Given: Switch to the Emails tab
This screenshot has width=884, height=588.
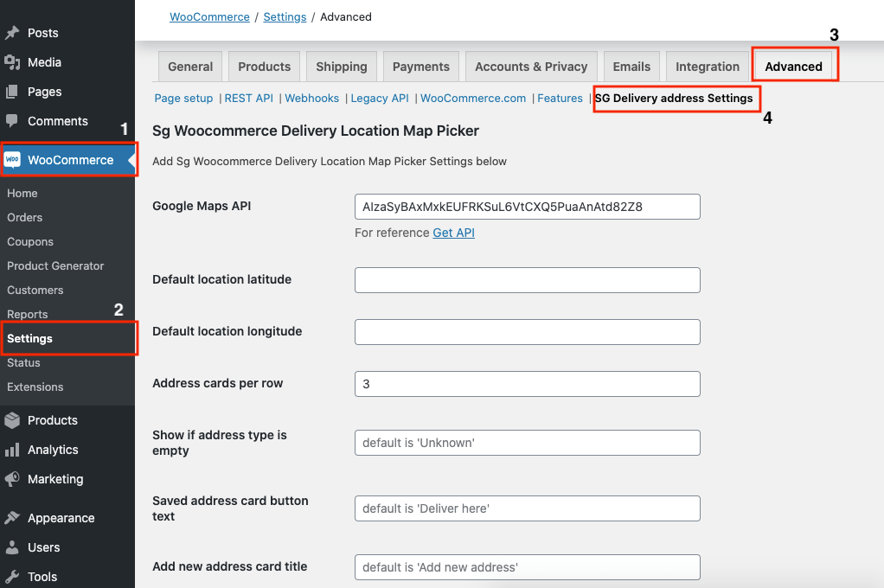Looking at the screenshot, I should [631, 67].
